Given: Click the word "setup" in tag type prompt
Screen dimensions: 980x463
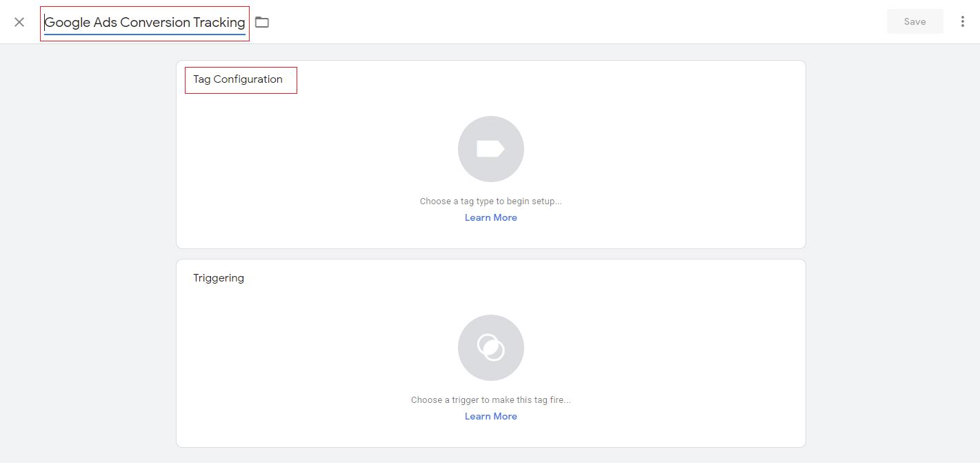Looking at the screenshot, I should pos(546,201).
